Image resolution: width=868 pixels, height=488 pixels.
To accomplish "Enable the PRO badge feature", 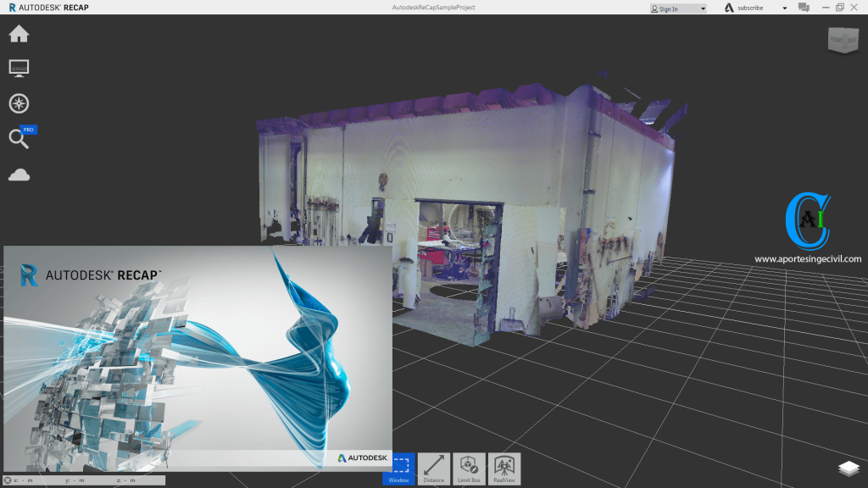I will pos(27,129).
